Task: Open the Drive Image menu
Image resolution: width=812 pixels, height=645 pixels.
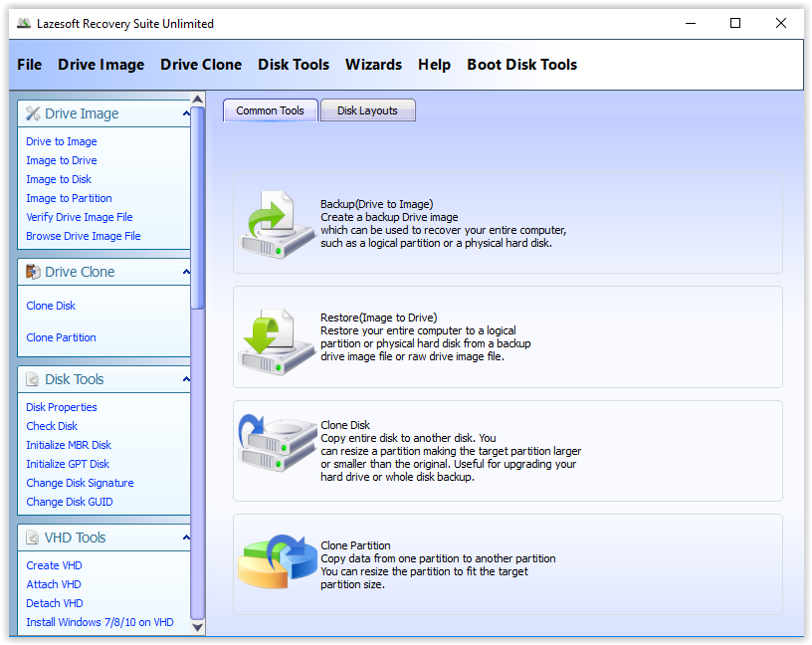Action: pyautogui.click(x=101, y=65)
